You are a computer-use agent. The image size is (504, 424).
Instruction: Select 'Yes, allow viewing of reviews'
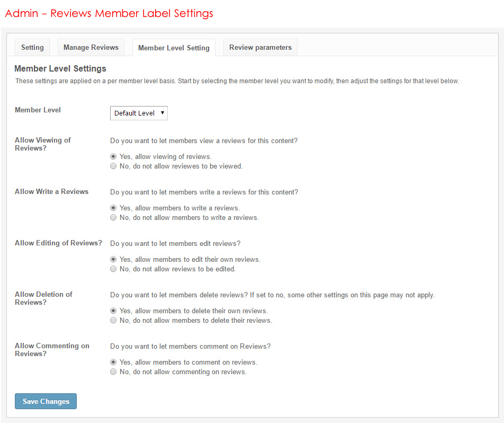point(113,157)
